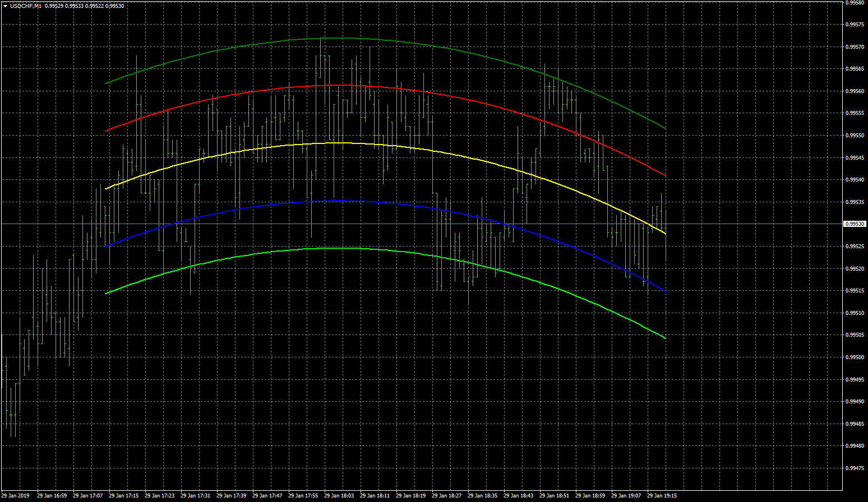Click price axis label 0.99505

(x=855, y=335)
